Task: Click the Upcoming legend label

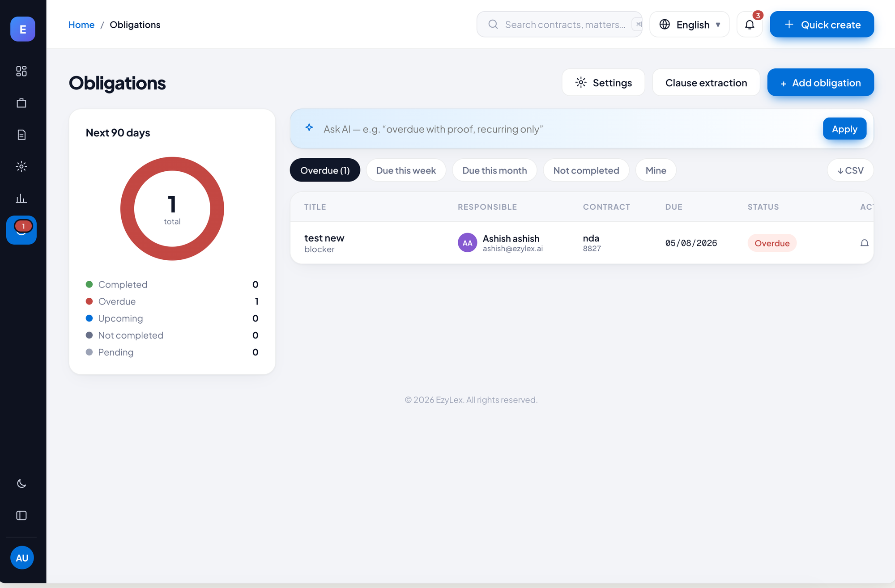Action: [x=120, y=318]
